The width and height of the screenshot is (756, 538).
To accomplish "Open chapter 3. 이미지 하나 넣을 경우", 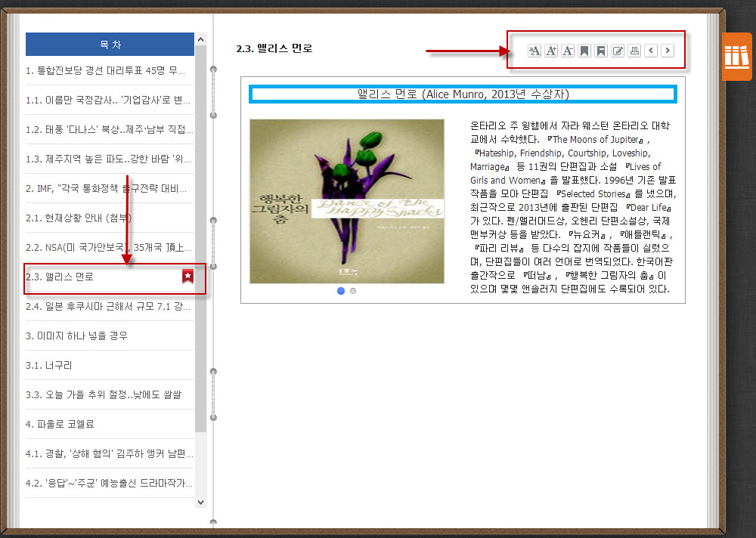I will tap(110, 335).
